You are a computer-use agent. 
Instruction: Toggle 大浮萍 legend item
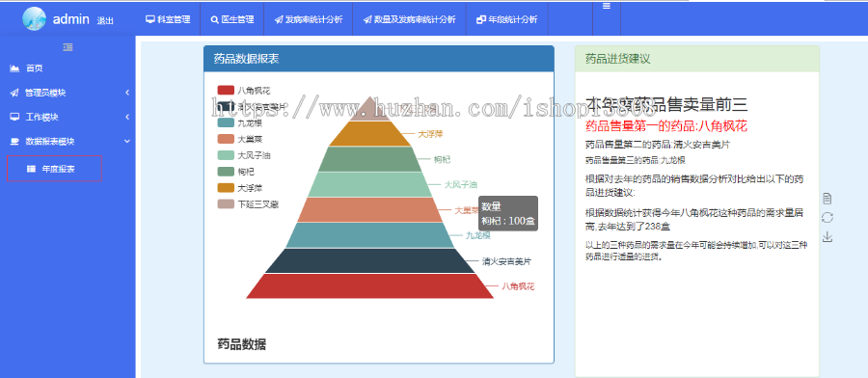240,188
